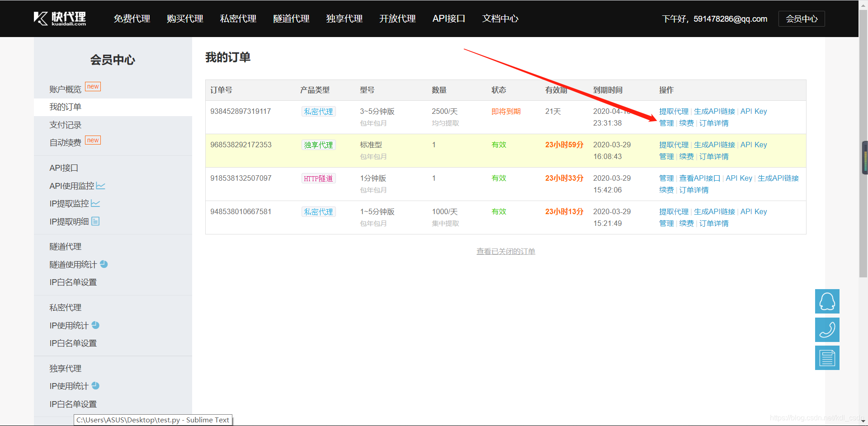The height and width of the screenshot is (426, 868).
Task: Click new badge beside 自动续费
Action: (x=93, y=140)
